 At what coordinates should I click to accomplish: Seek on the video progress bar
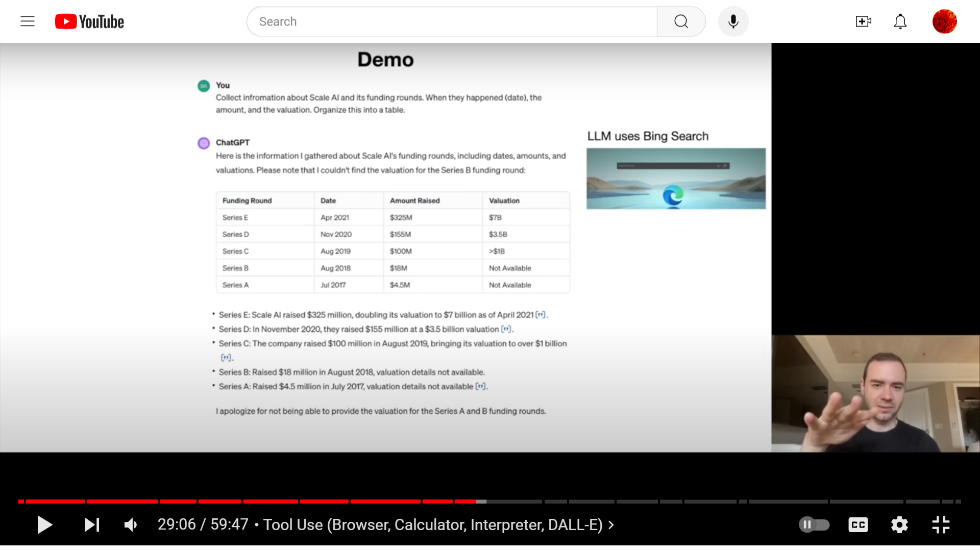click(489, 502)
